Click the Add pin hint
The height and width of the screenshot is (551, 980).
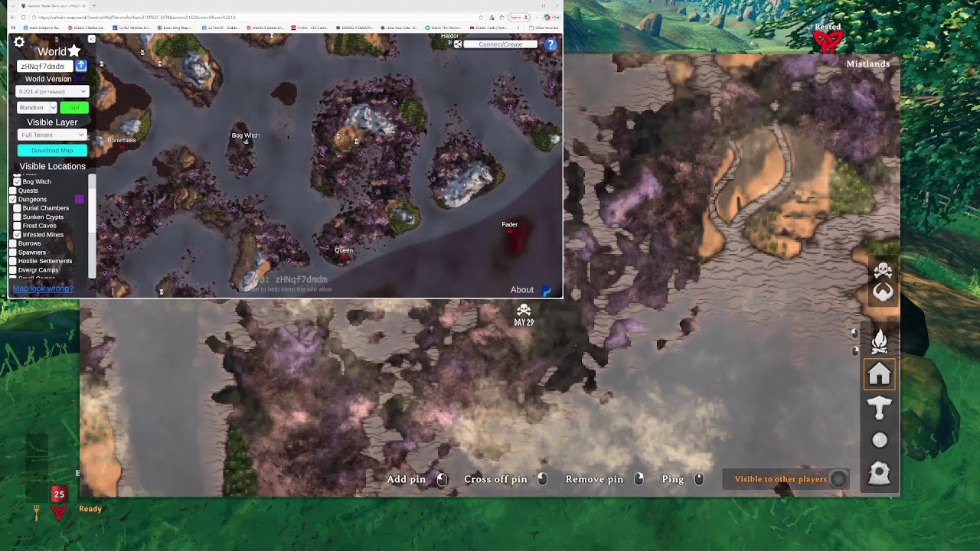pyautogui.click(x=407, y=479)
